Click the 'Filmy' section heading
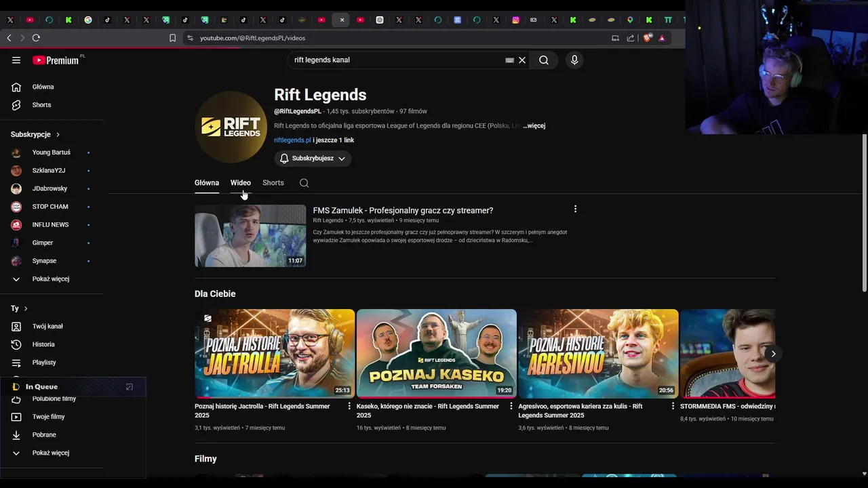 205,459
